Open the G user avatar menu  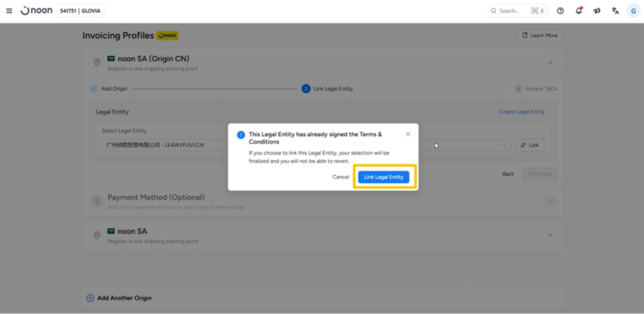click(x=633, y=11)
